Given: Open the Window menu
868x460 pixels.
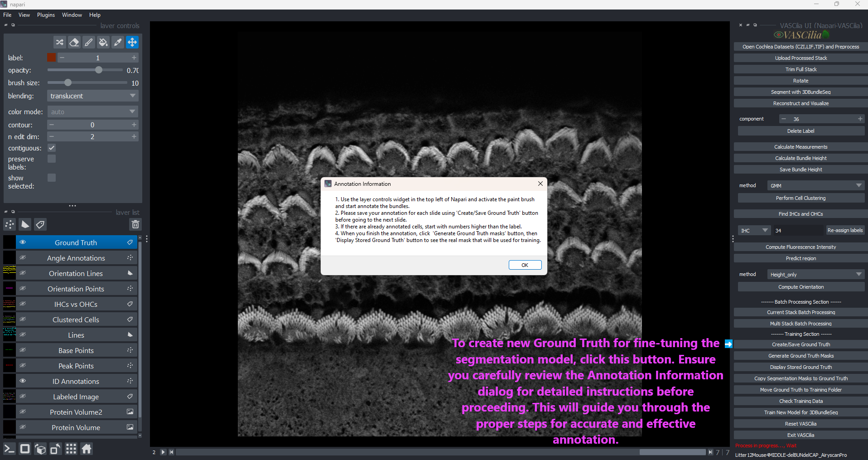Looking at the screenshot, I should point(72,15).
